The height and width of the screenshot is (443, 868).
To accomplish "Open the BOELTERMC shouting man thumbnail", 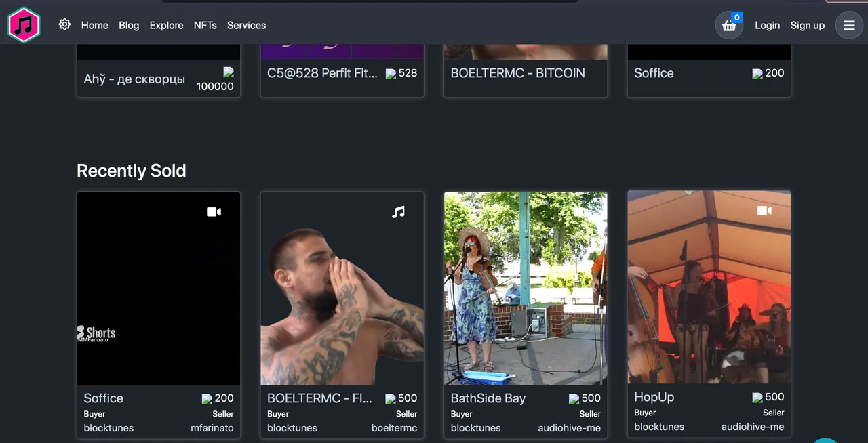I will (342, 289).
